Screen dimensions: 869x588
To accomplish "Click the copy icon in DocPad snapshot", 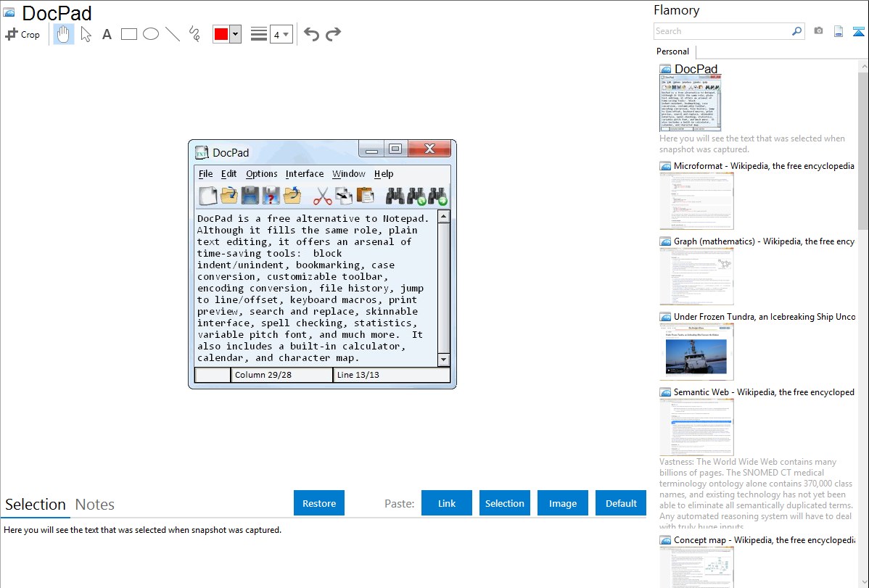I will (344, 196).
